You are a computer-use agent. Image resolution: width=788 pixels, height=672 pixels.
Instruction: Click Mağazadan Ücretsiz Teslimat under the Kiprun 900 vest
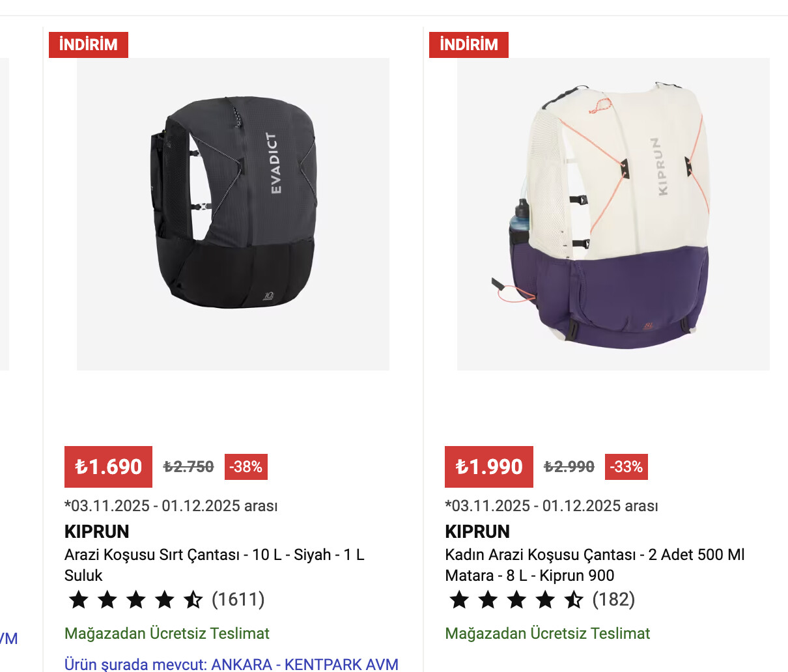pos(548,634)
